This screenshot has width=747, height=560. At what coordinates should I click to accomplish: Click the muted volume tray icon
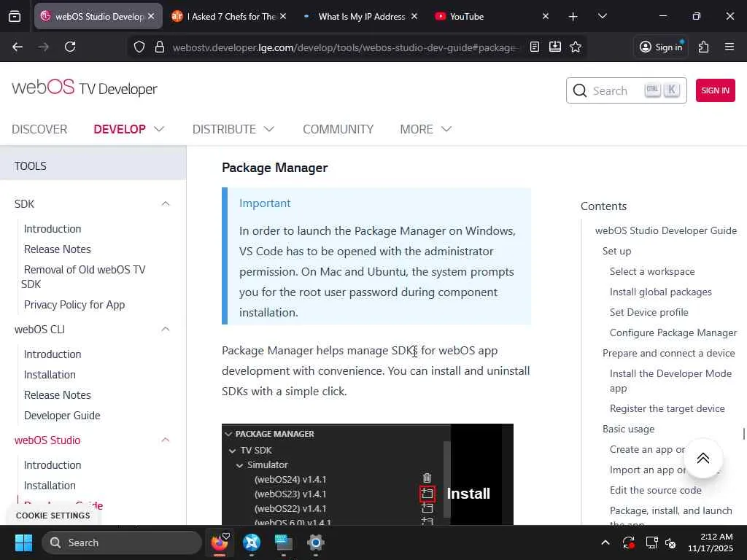[670, 542]
